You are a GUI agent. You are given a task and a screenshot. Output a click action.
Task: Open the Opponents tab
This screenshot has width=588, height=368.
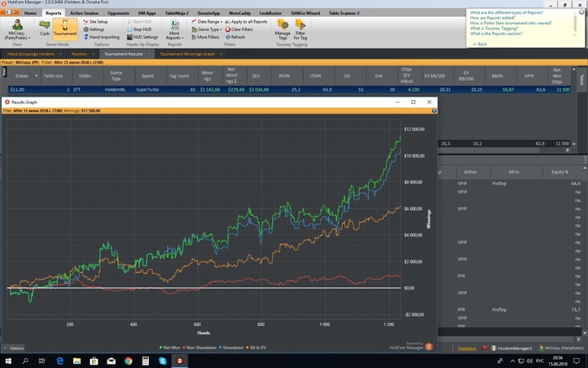pos(118,13)
